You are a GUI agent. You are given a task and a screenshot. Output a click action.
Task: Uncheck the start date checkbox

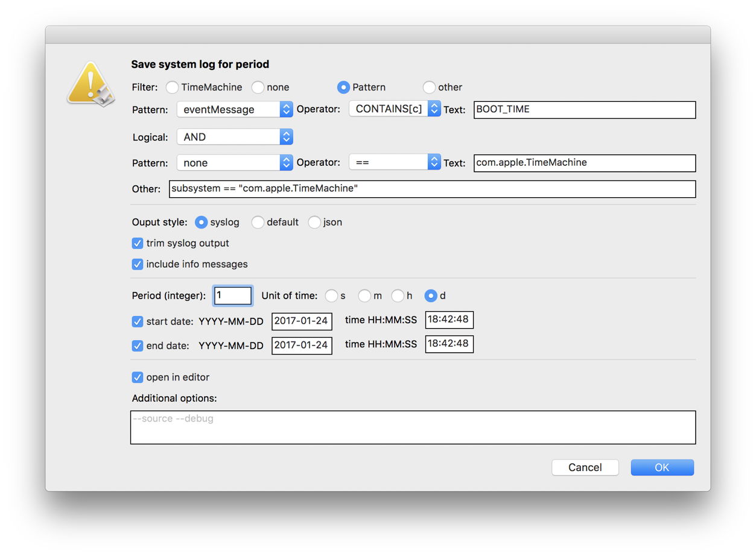(x=137, y=321)
